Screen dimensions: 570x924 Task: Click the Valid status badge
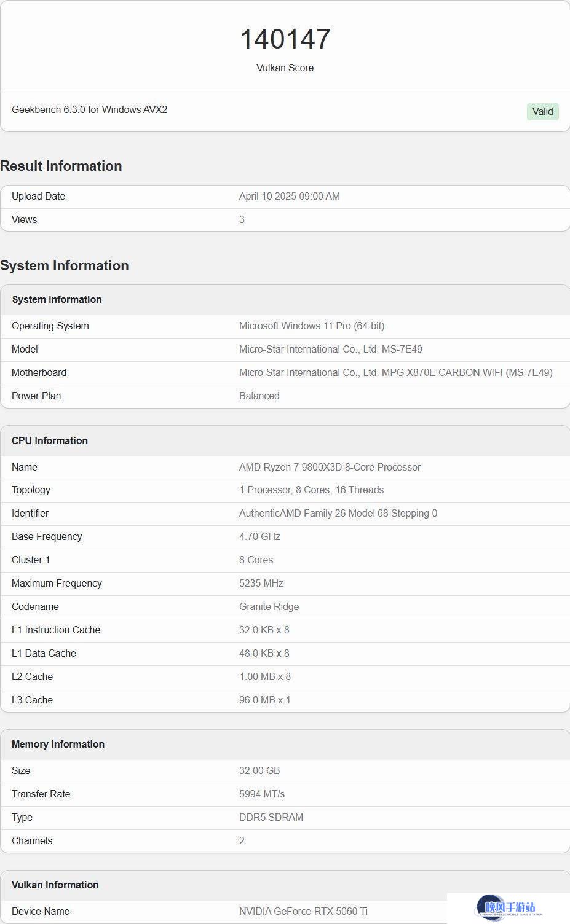tap(542, 111)
